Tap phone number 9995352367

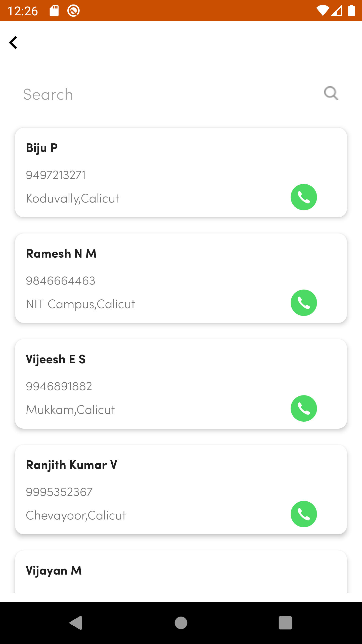pyautogui.click(x=59, y=492)
